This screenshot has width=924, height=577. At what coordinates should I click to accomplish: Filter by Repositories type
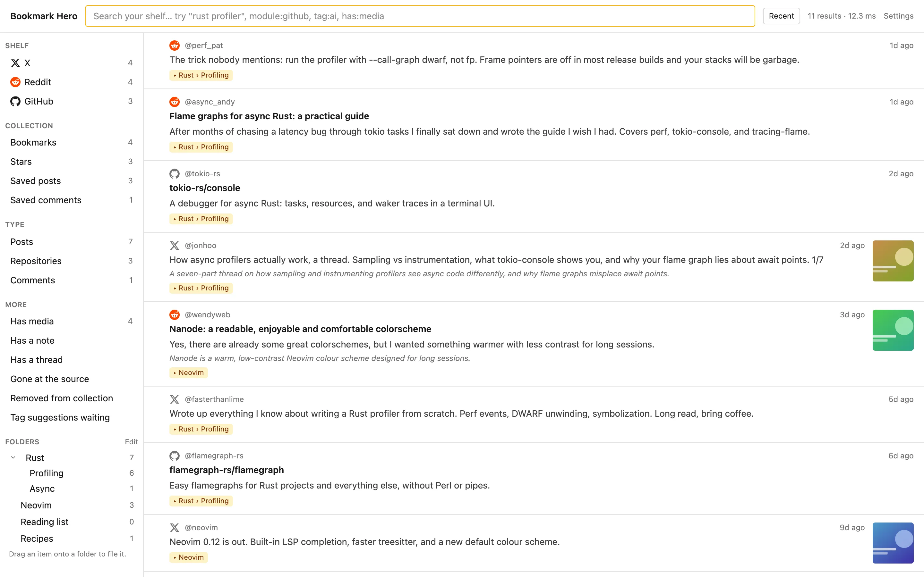pos(72,261)
